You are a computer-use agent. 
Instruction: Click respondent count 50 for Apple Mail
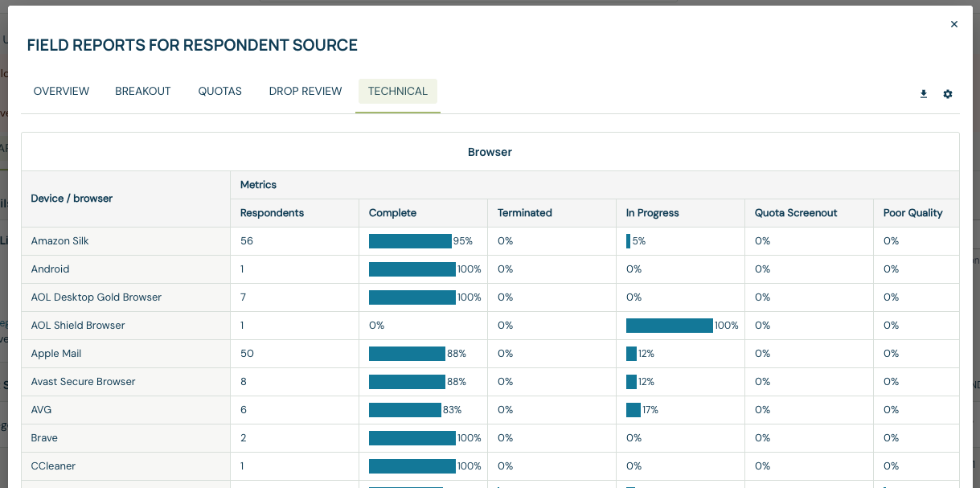click(247, 354)
